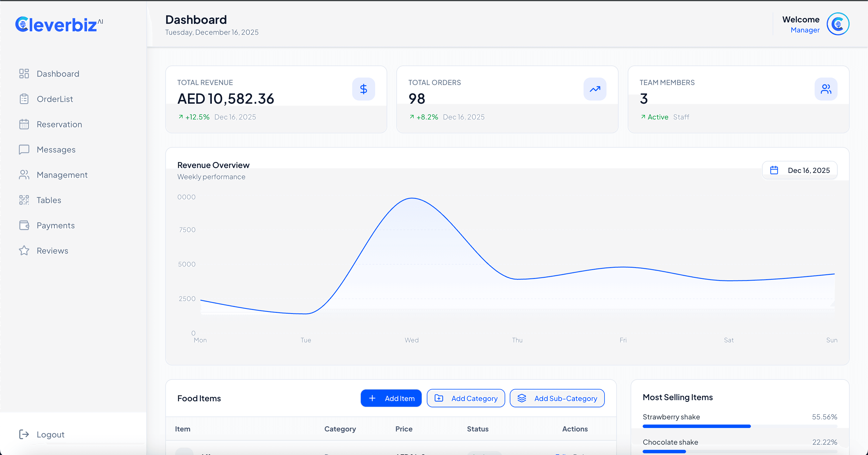
Task: Select Tables in the sidebar menu
Action: point(49,200)
